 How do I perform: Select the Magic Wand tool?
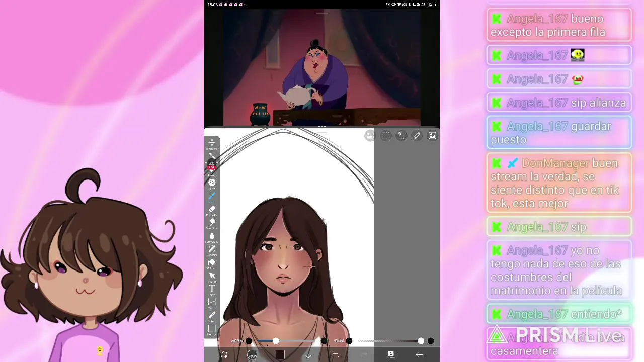coord(212,155)
